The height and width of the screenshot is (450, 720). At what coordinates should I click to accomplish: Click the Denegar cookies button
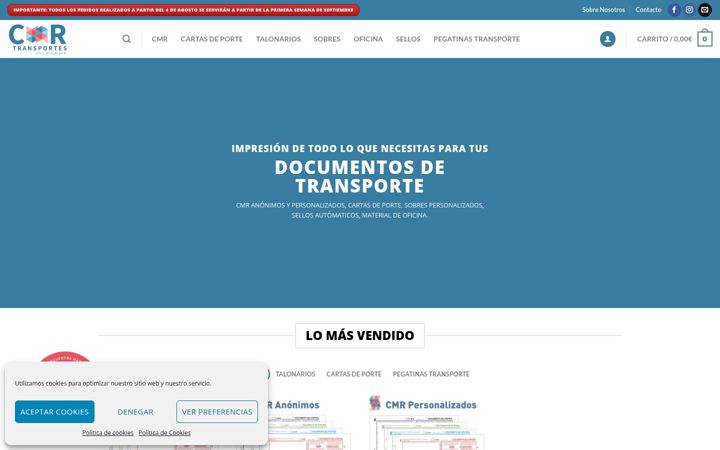coord(135,412)
